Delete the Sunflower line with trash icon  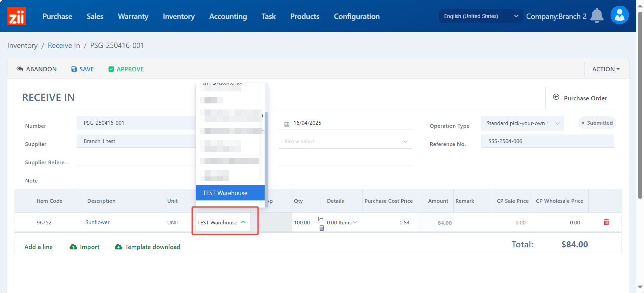pyautogui.click(x=606, y=222)
